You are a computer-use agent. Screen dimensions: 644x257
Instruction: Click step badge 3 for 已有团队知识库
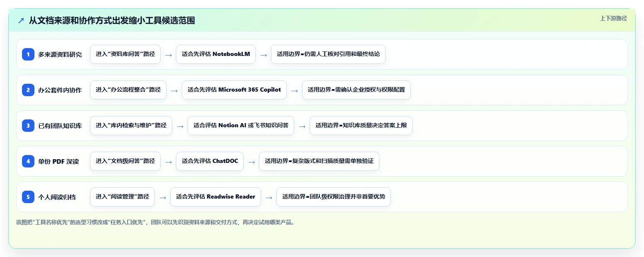28,126
